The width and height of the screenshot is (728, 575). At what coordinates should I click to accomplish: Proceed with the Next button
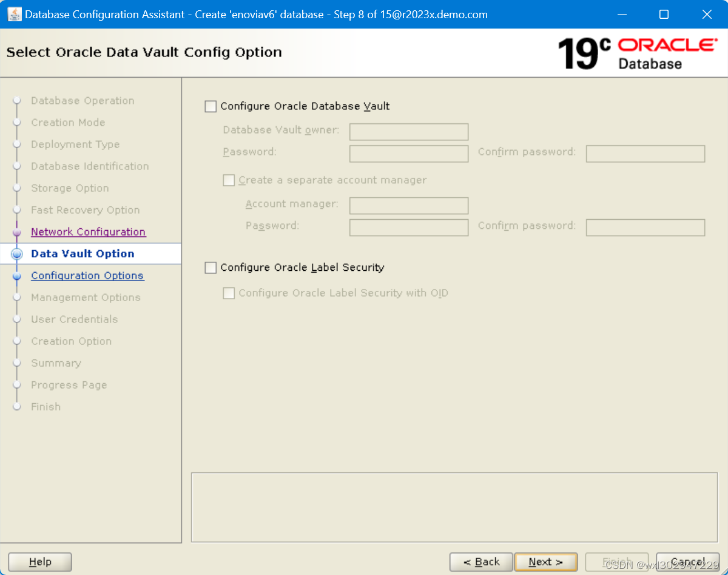point(546,562)
